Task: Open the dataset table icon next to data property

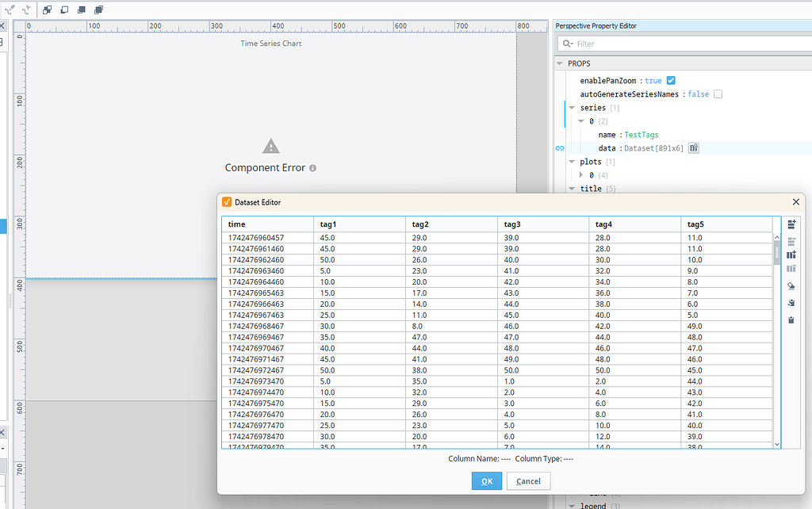Action: 692,147
